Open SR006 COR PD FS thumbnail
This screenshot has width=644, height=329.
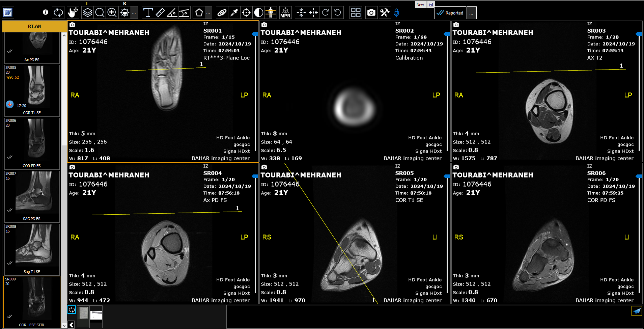coord(32,143)
